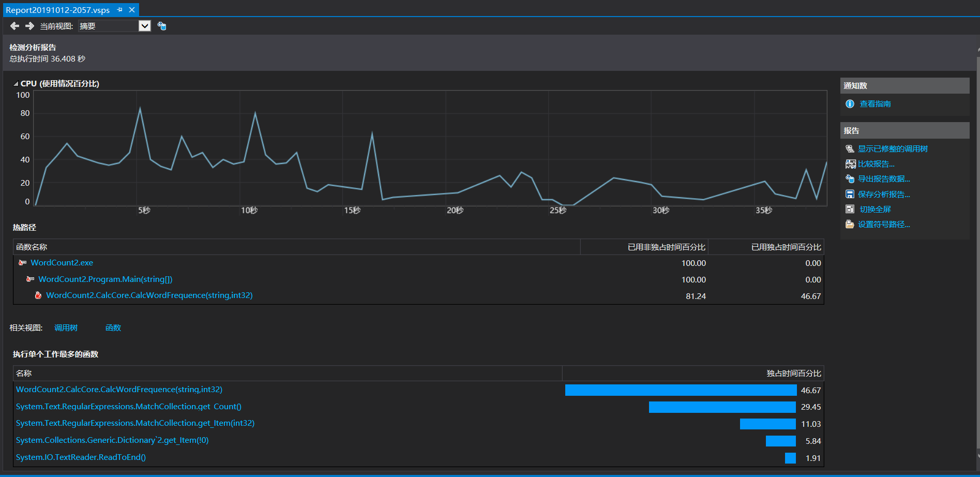The height and width of the screenshot is (477, 980).
Task: Open MatchCollection.get_Item(int32) function link
Action: click(135, 423)
